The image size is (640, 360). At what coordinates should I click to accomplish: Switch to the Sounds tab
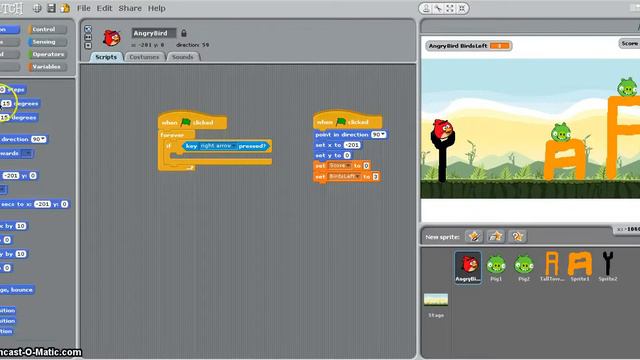point(182,57)
